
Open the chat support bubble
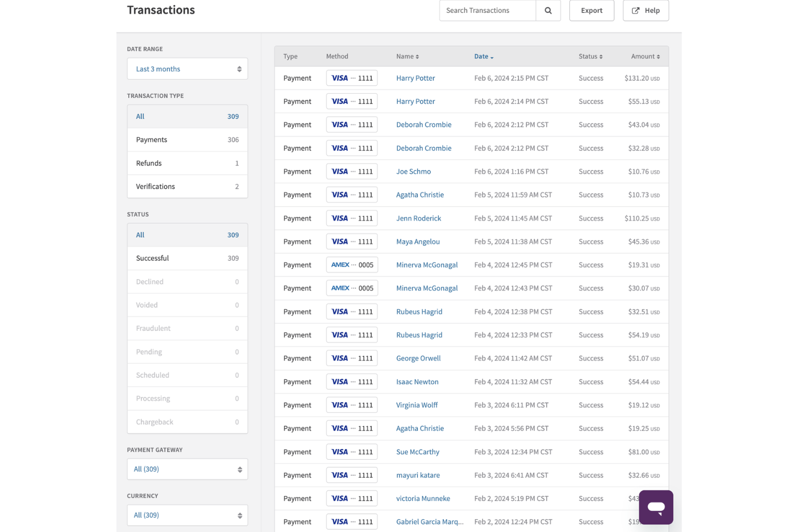656,507
